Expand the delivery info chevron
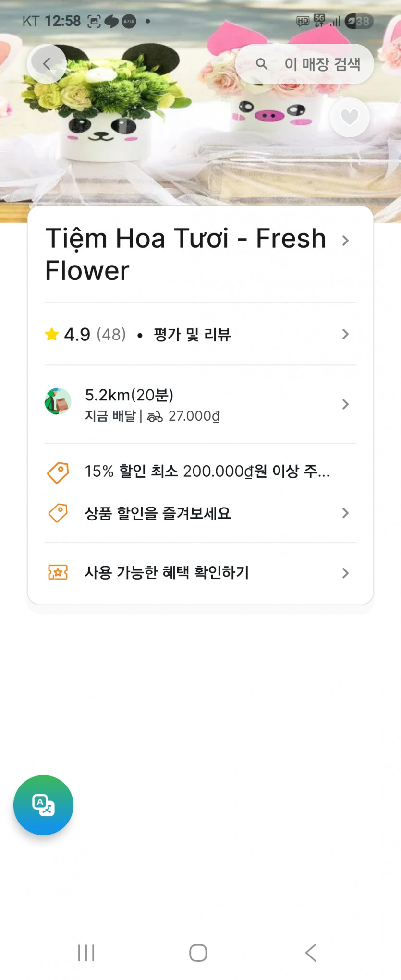The width and height of the screenshot is (401, 980). pos(345,404)
